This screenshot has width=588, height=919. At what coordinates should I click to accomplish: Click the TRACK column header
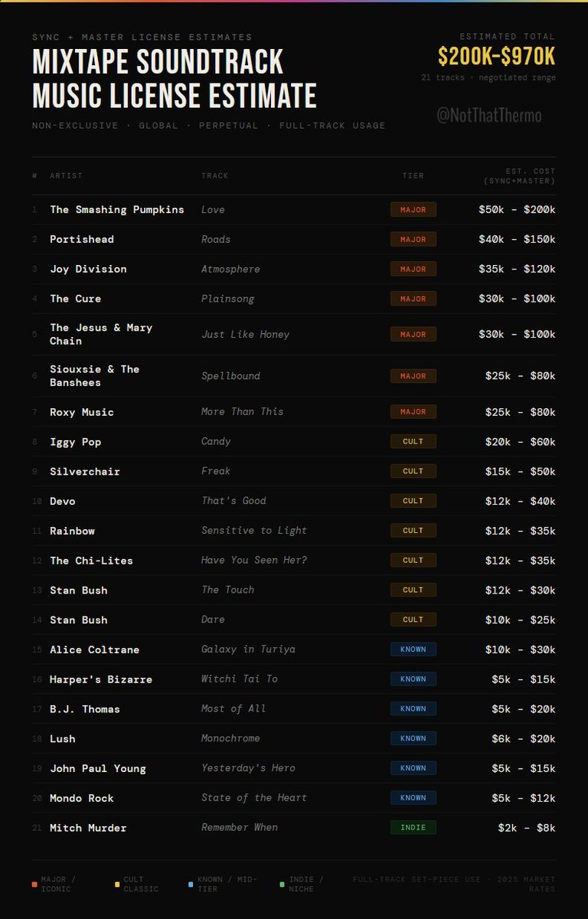pyautogui.click(x=215, y=176)
